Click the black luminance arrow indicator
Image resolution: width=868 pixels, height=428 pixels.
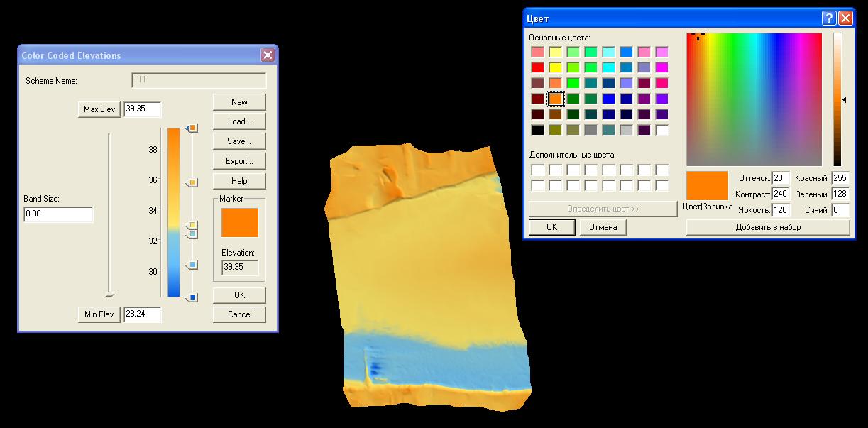845,100
